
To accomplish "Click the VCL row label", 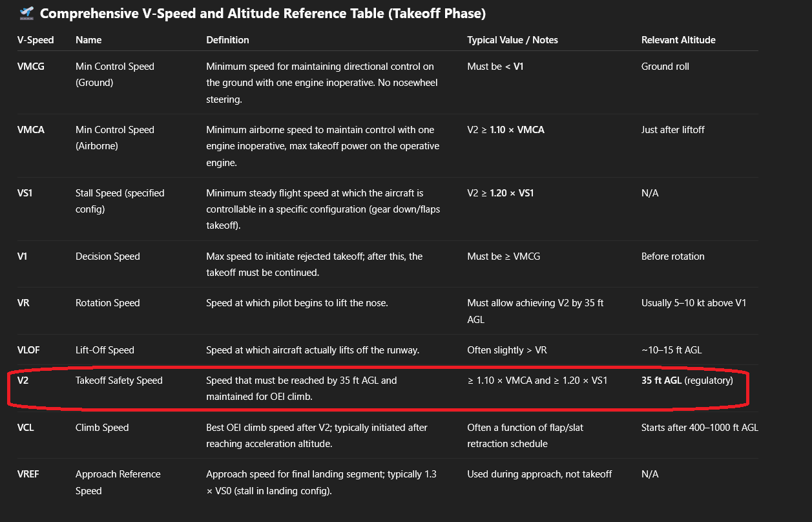I will click(x=26, y=428).
